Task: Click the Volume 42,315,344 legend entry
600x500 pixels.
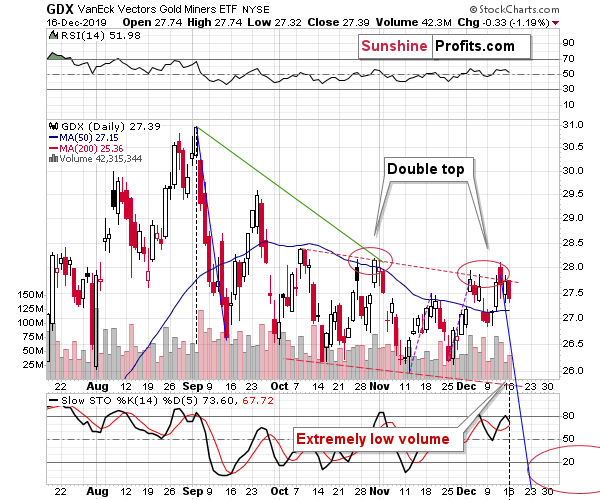Action: click(x=100, y=158)
